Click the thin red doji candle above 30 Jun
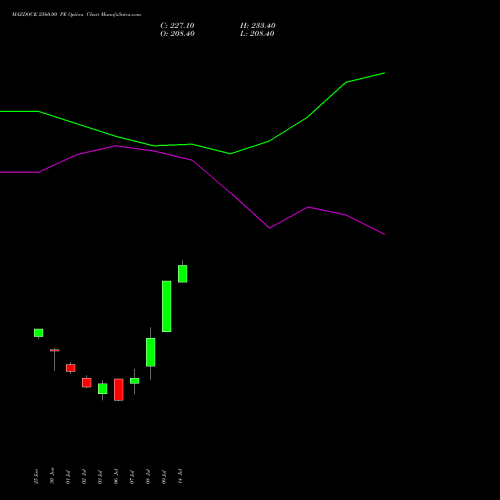The width and height of the screenshot is (500, 500). (x=55, y=350)
